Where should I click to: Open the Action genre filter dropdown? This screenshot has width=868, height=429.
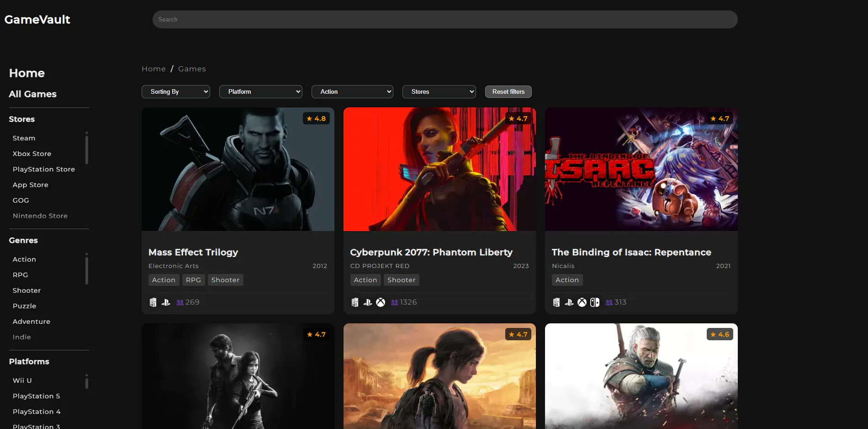(352, 92)
